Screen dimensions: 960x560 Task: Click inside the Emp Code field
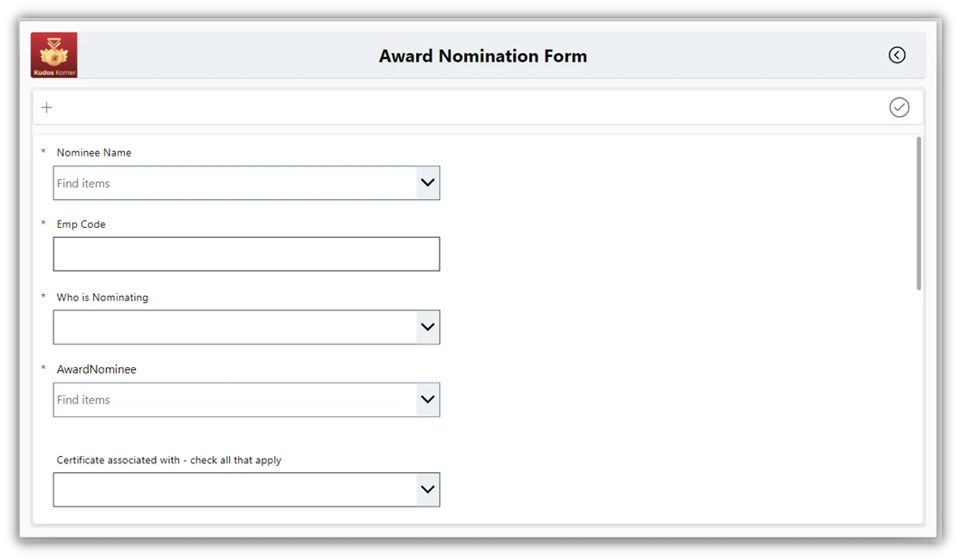[x=246, y=254]
